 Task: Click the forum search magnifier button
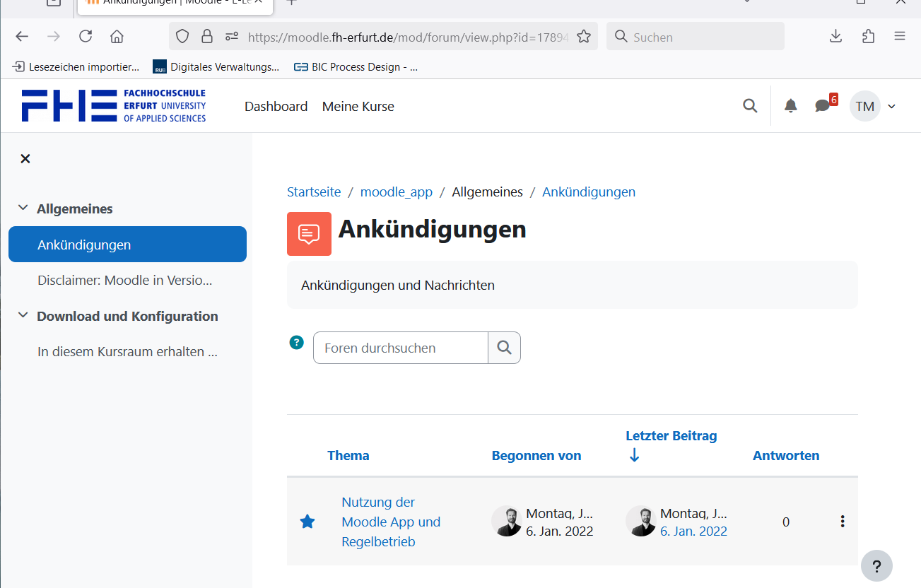[504, 348]
